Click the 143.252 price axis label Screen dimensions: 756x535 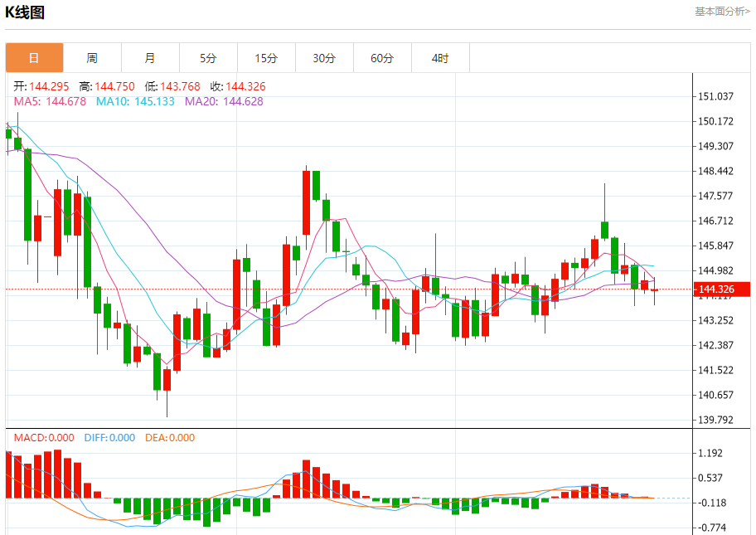click(715, 320)
